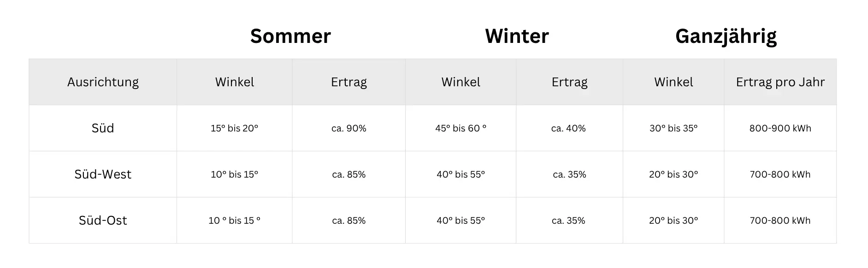Click the Ganzjährig heading

(726, 37)
